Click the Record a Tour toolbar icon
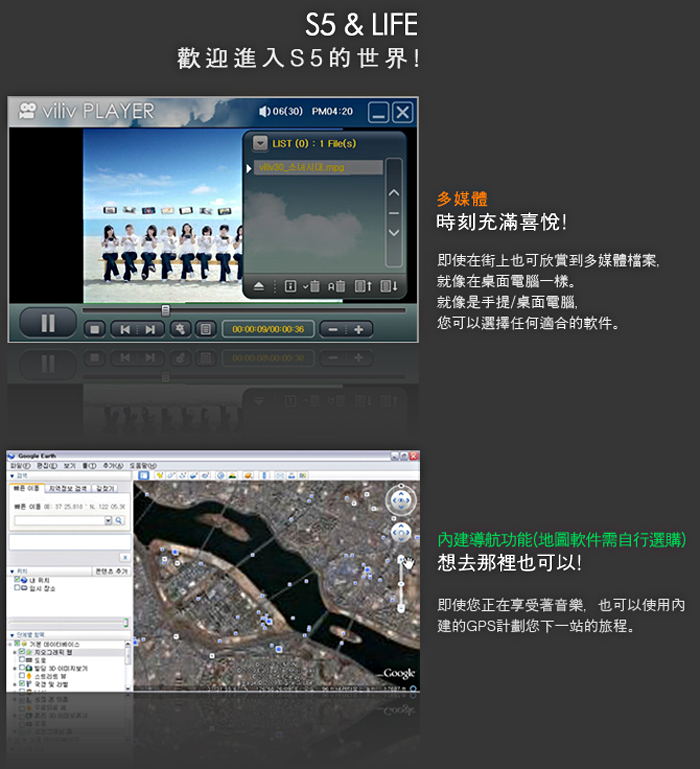This screenshot has width=700, height=769. tap(205, 475)
